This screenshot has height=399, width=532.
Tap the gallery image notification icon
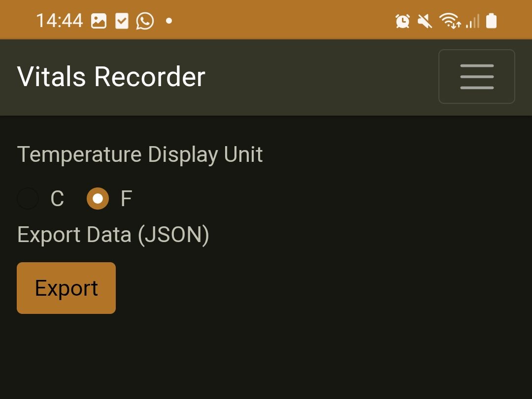[99, 21]
